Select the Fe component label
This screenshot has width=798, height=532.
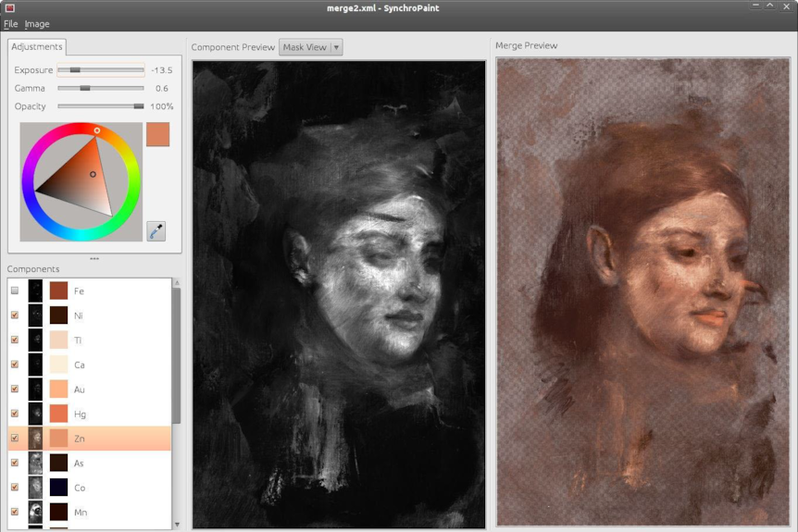(x=79, y=291)
